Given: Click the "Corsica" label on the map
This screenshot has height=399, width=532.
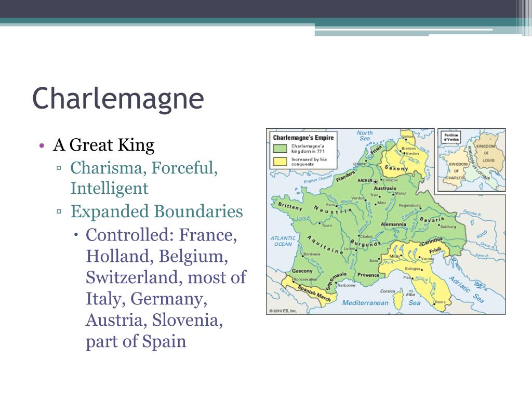Looking at the screenshot, I should click(388, 291).
